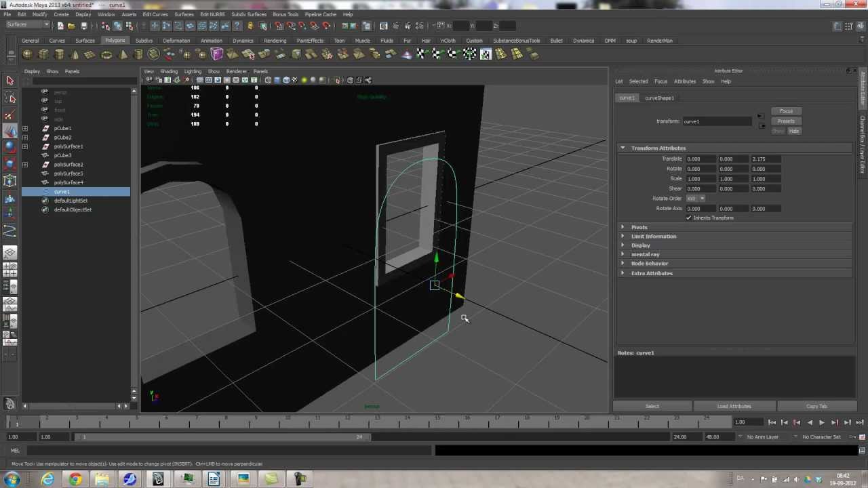Create a polygon cylinder from the shelf
Image resolution: width=868 pixels, height=488 pixels.
point(59,54)
